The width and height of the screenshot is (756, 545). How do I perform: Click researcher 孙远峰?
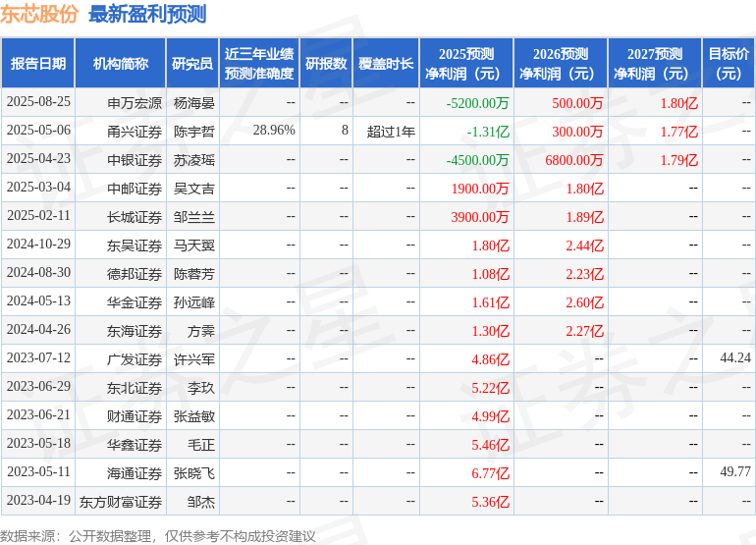tap(193, 301)
